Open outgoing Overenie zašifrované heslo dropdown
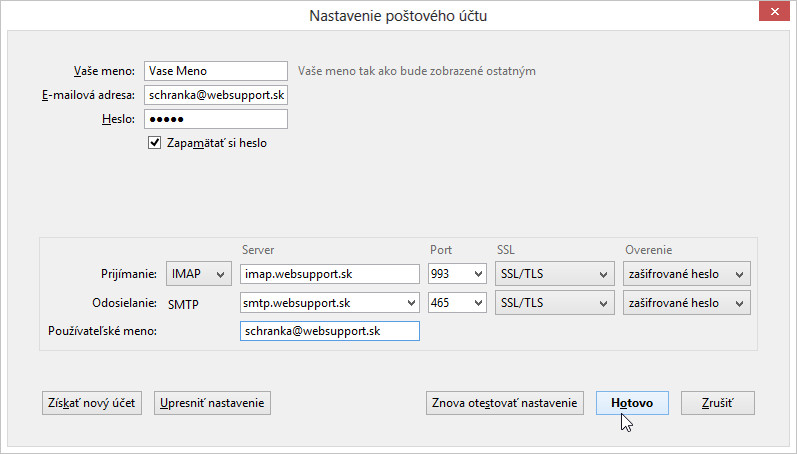The image size is (797, 454). [687, 303]
